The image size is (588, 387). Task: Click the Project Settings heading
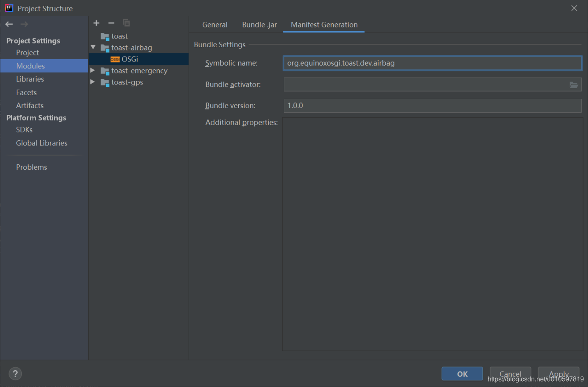[33, 41]
